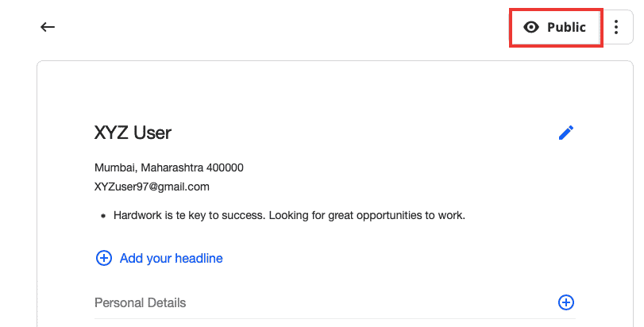This screenshot has width=644, height=327.
Task: Click the postal code 400000
Action: pyautogui.click(x=225, y=167)
